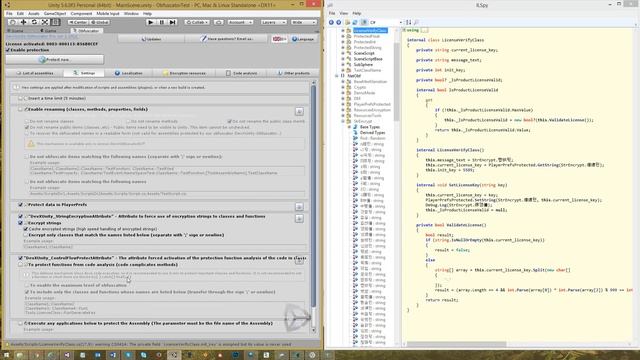
Task: Click ILSpy's sort alphabetically icon
Action: 409,22
